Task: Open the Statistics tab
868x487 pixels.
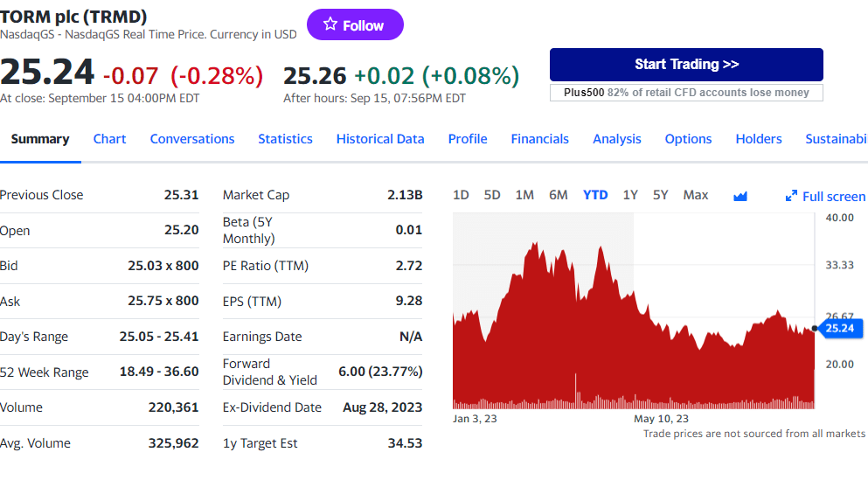Action: click(285, 139)
